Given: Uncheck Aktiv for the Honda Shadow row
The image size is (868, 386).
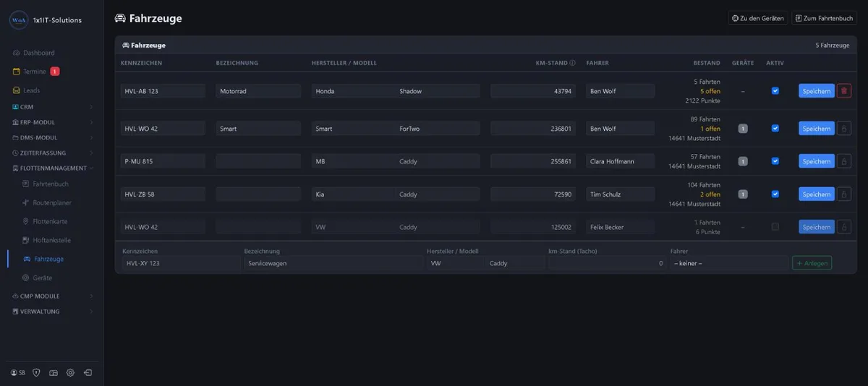Looking at the screenshot, I should [775, 91].
